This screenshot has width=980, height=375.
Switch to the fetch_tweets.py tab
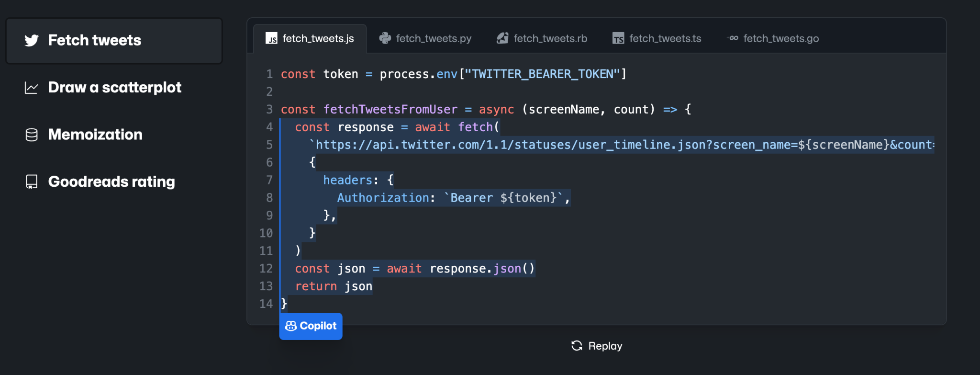[x=433, y=38]
